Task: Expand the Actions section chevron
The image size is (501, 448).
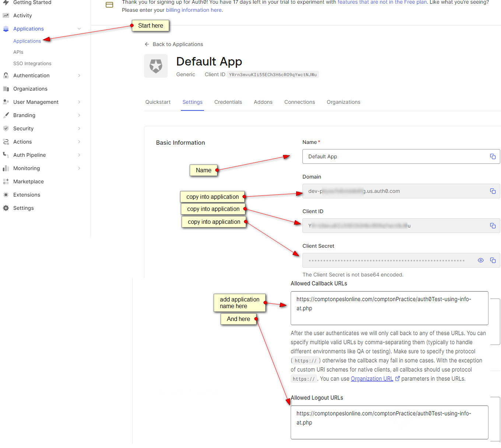Action: pos(79,142)
